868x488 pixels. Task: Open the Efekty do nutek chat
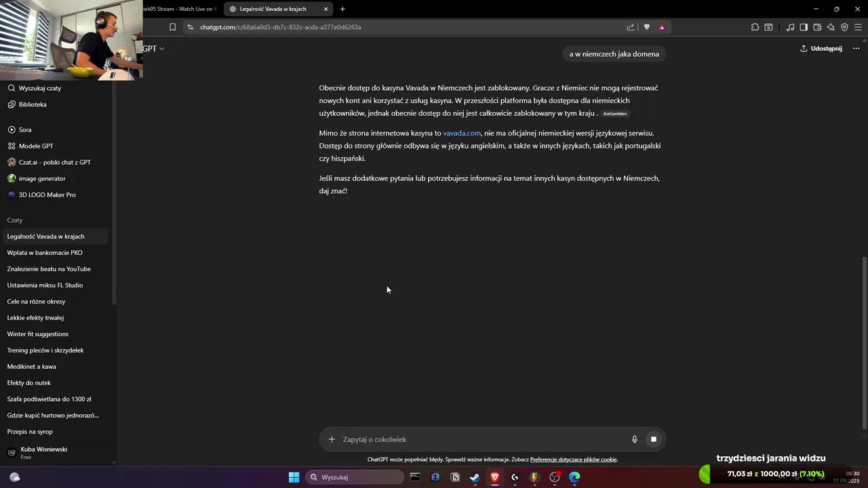click(54, 383)
